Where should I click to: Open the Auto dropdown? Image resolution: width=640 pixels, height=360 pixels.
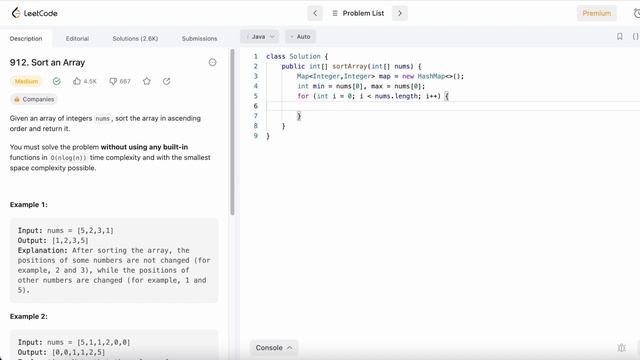(x=300, y=37)
